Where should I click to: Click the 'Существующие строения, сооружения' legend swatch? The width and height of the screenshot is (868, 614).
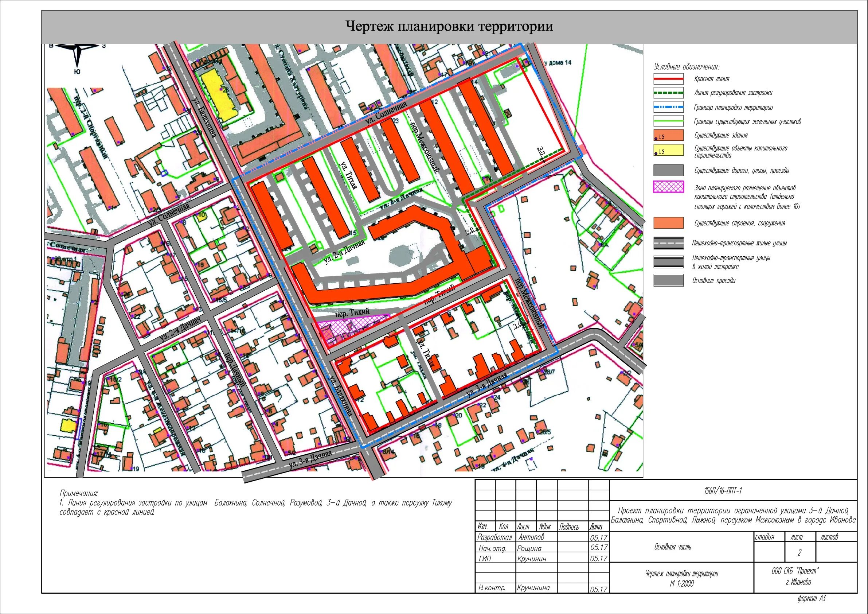(x=668, y=223)
